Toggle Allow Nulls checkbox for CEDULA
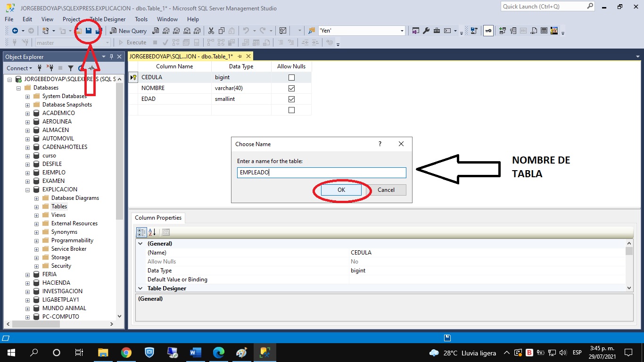This screenshot has height=362, width=644. coord(291,77)
